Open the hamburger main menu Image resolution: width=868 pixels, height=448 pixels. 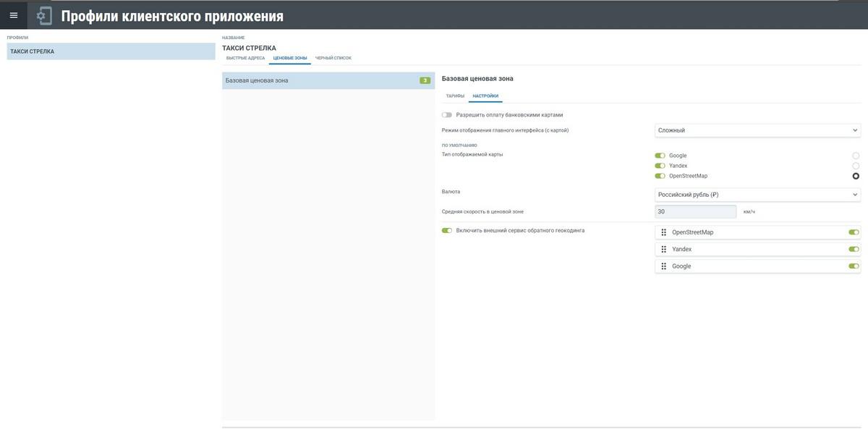[14, 15]
